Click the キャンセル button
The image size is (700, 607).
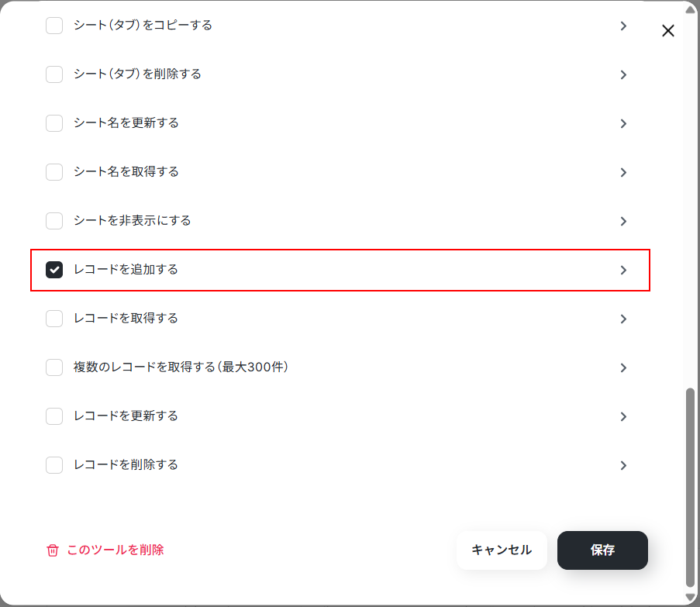pos(502,550)
